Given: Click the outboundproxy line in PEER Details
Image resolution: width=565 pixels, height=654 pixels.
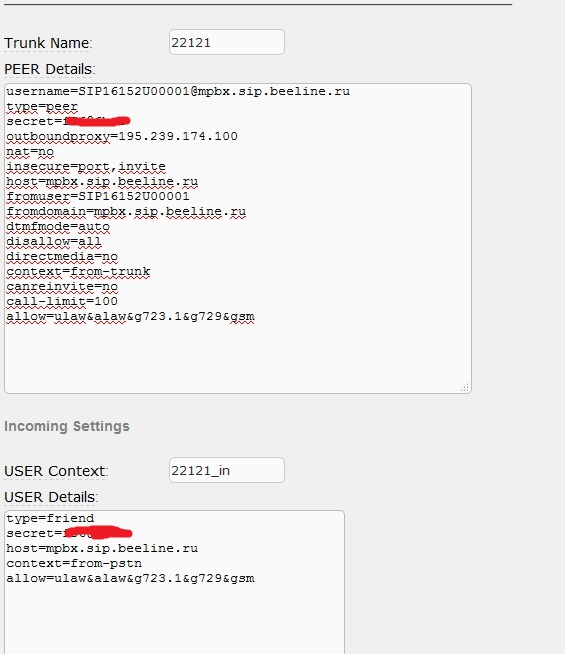Looking at the screenshot, I should pyautogui.click(x=122, y=136).
